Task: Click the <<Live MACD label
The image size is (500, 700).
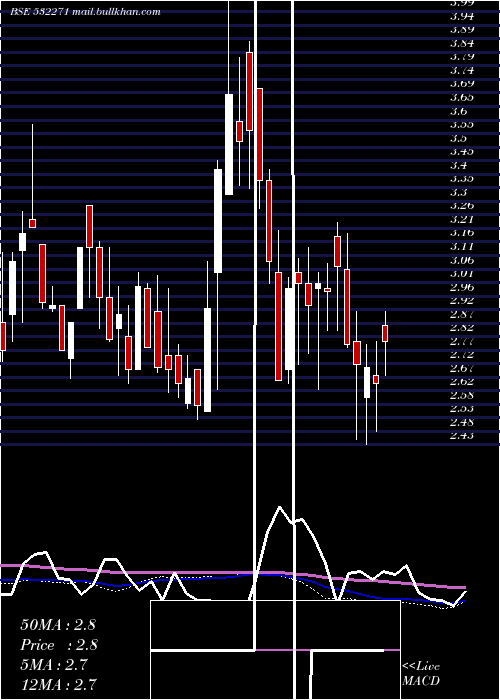Action: [x=421, y=673]
